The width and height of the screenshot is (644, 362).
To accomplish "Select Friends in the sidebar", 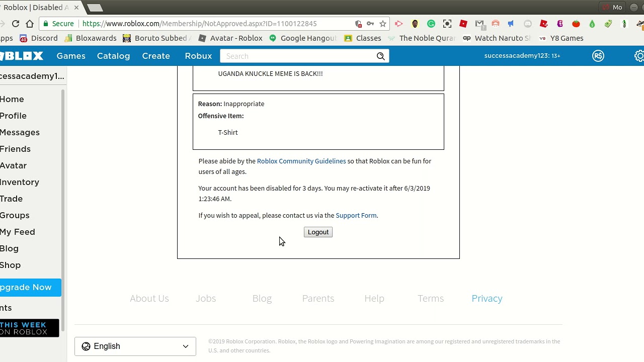I will pos(15,149).
